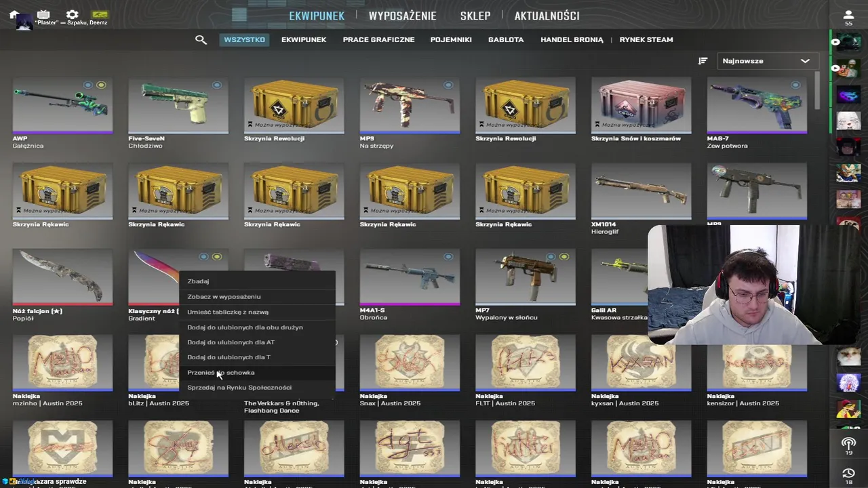This screenshot has height=488, width=868.
Task: Open the GABLOTA filter
Action: (x=506, y=40)
